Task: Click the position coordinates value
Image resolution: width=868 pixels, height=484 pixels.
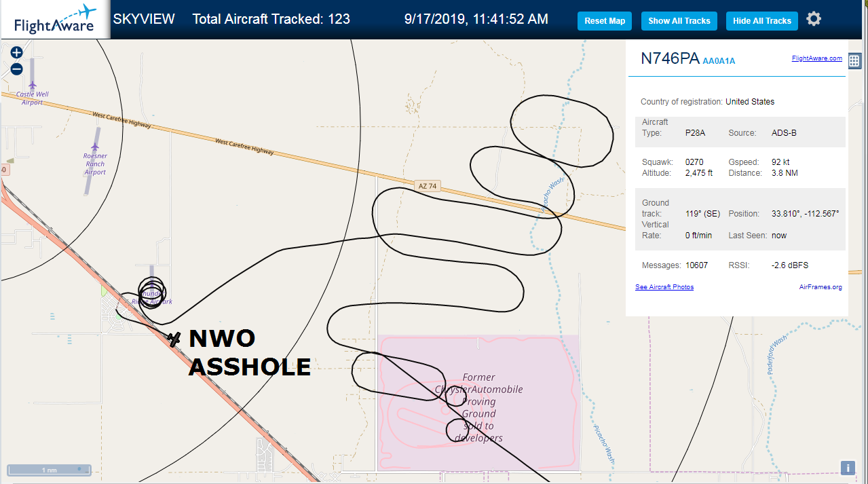Action: (x=806, y=214)
